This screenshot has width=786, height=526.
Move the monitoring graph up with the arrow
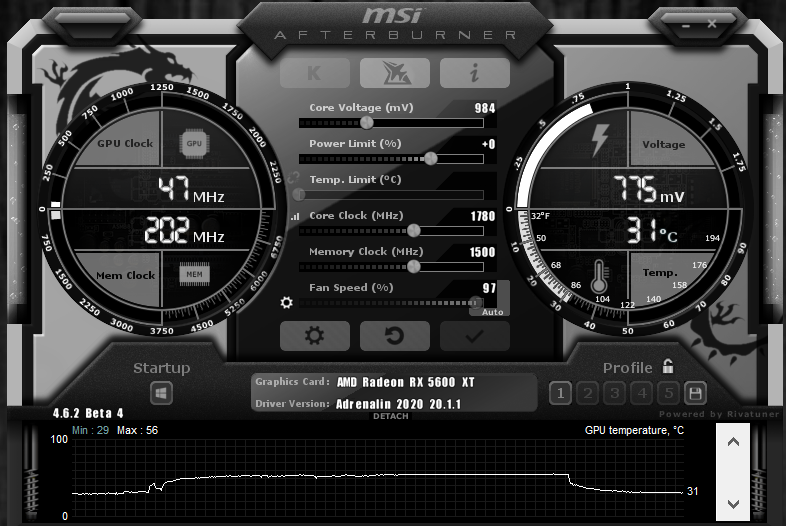pos(733,442)
